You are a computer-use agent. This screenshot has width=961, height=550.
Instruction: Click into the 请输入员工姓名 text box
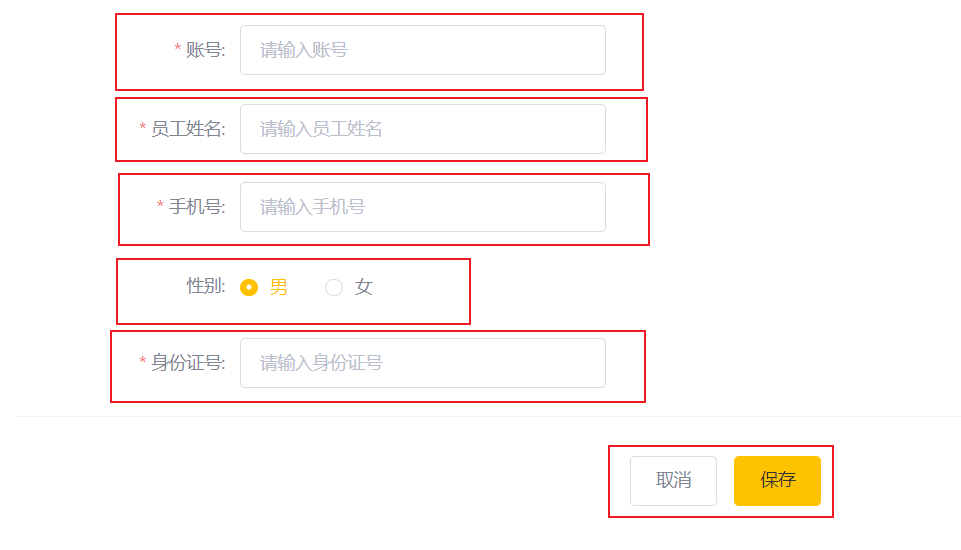click(423, 129)
